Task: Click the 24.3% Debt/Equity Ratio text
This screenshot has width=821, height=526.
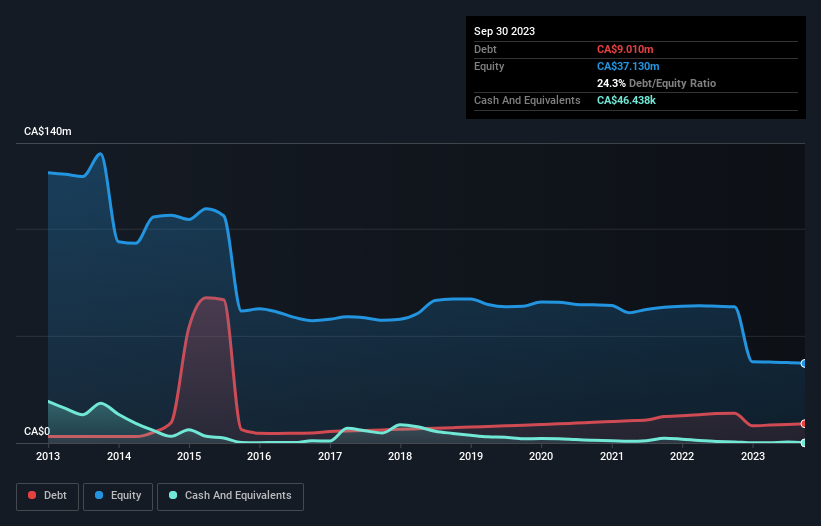Action: pos(656,83)
